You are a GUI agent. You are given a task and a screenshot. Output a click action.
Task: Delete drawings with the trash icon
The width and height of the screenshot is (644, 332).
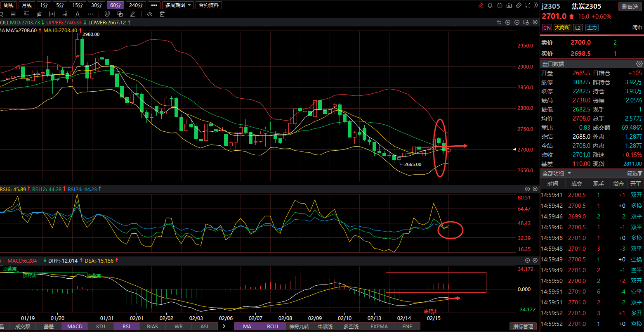pyautogui.click(x=162, y=14)
